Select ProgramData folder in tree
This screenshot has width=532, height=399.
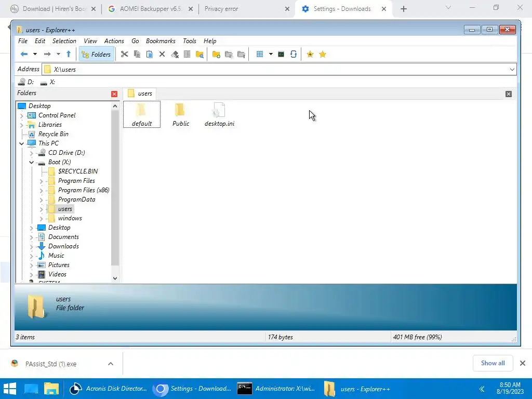76,199
